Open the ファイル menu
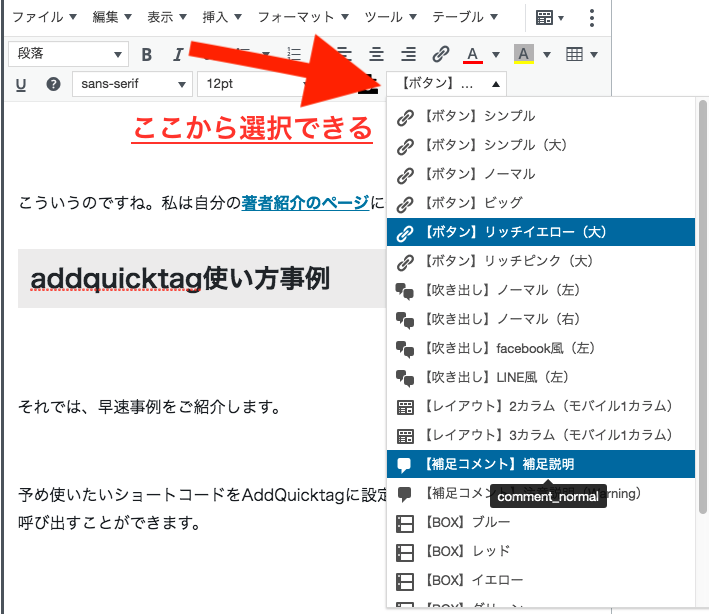Image resolution: width=709 pixels, height=614 pixels. pyautogui.click(x=45, y=18)
